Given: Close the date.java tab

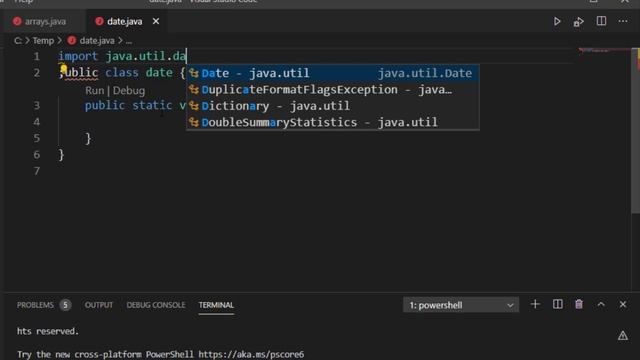Looking at the screenshot, I should tap(156, 21).
